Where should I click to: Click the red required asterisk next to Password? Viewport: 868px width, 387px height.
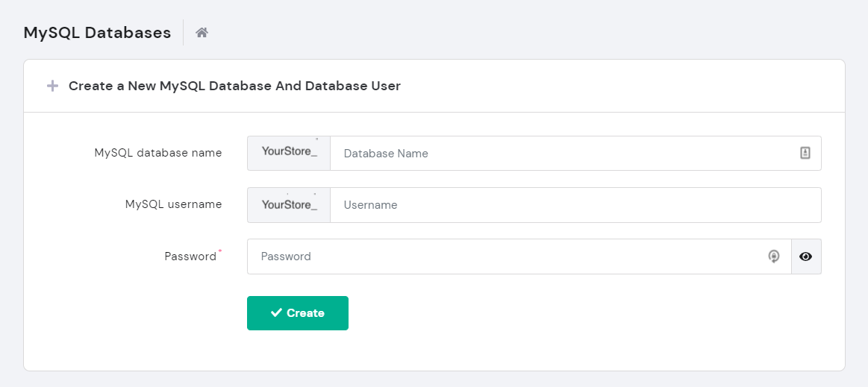(220, 252)
